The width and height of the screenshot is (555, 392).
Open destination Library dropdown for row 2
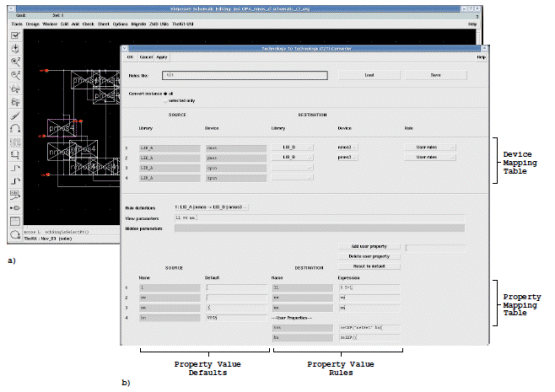pos(292,157)
